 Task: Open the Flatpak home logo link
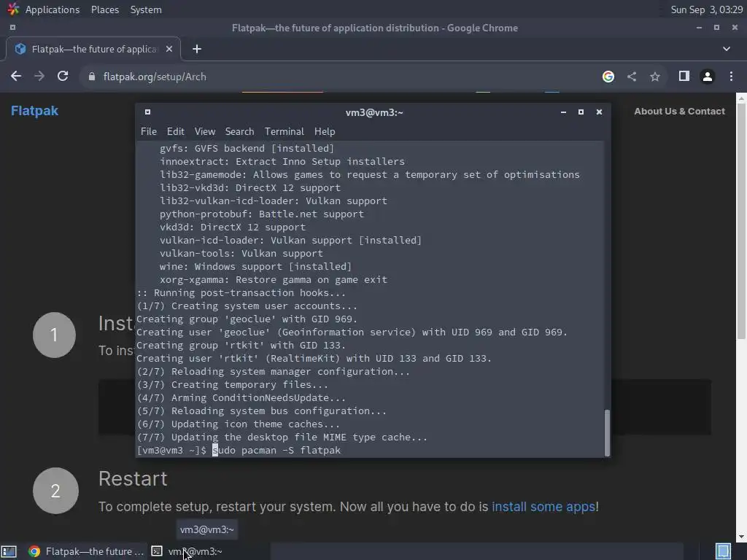[x=34, y=111]
